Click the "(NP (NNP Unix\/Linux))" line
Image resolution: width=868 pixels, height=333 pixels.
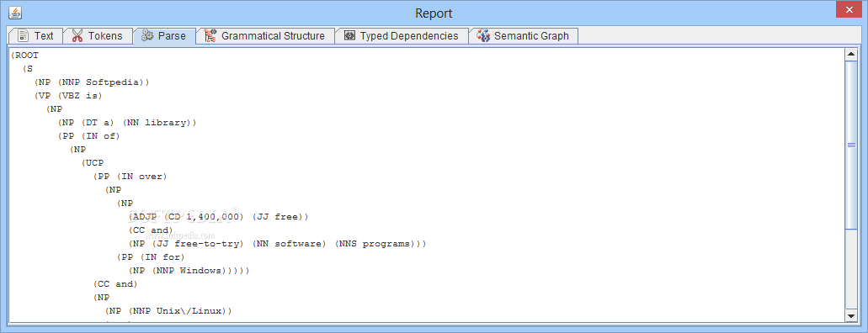tap(168, 311)
